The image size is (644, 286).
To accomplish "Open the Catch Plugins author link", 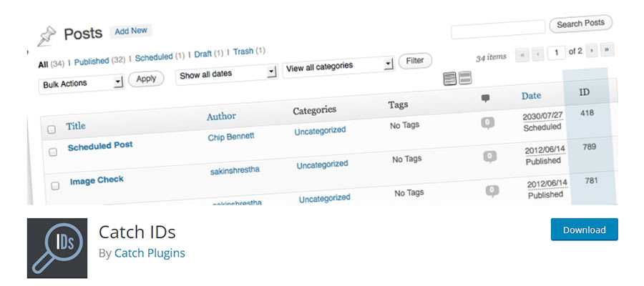I will coord(150,252).
